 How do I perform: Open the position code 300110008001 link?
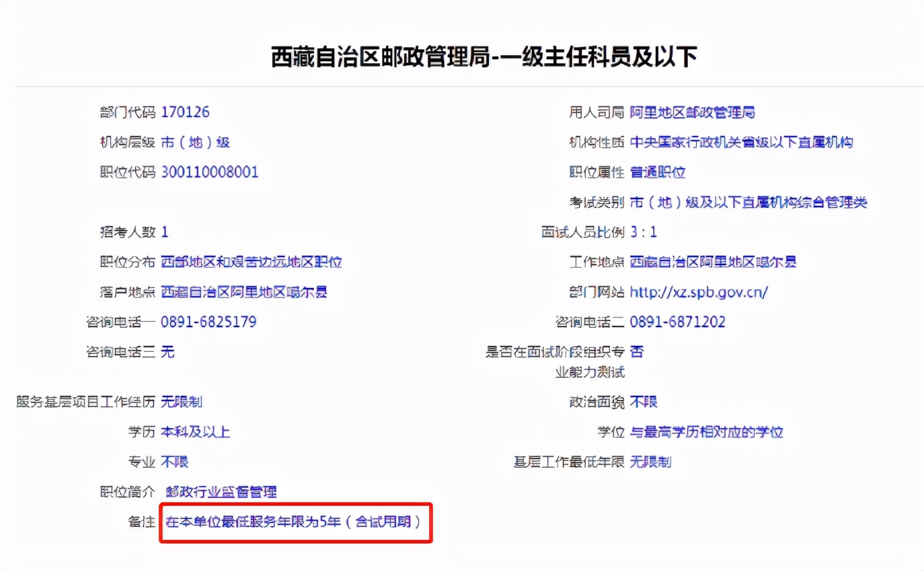[x=209, y=172]
